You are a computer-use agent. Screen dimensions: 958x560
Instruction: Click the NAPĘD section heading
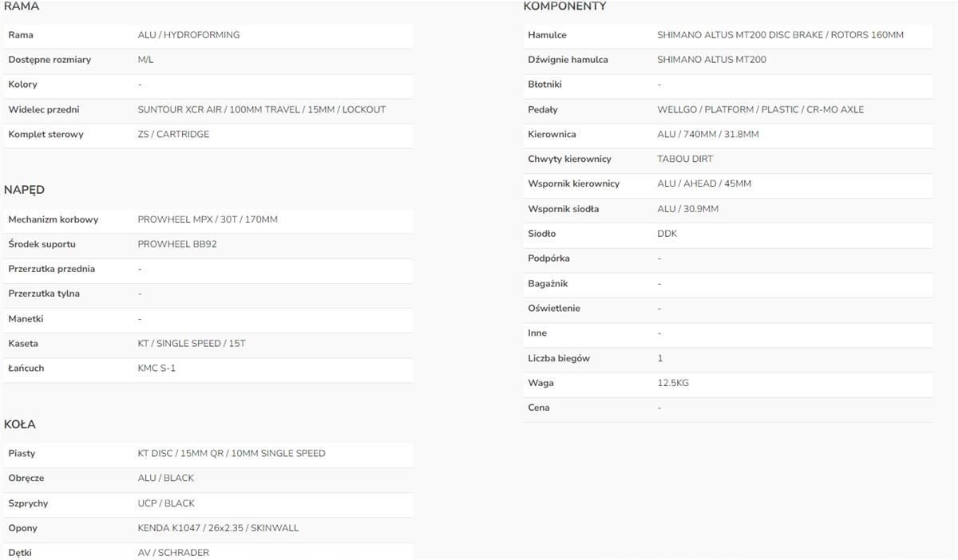[x=24, y=190]
